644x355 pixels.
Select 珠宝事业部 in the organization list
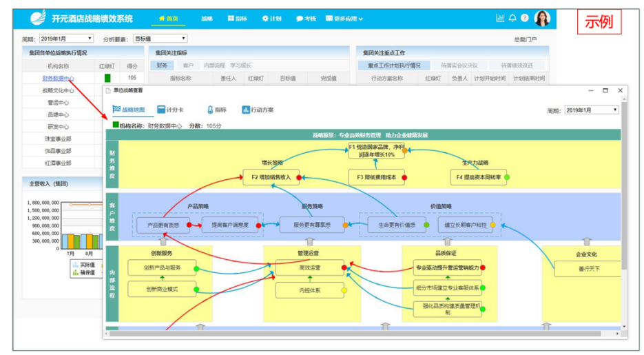[x=59, y=139]
